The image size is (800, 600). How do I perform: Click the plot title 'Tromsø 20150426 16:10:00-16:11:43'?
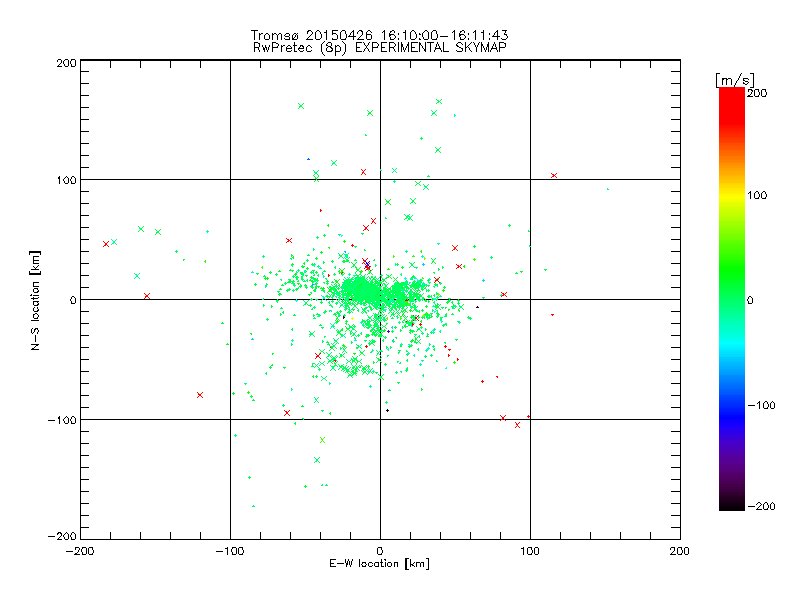point(379,35)
